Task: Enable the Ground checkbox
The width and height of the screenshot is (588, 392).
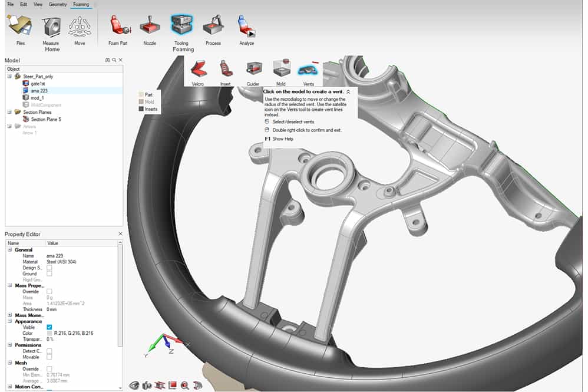Action: tap(49, 274)
